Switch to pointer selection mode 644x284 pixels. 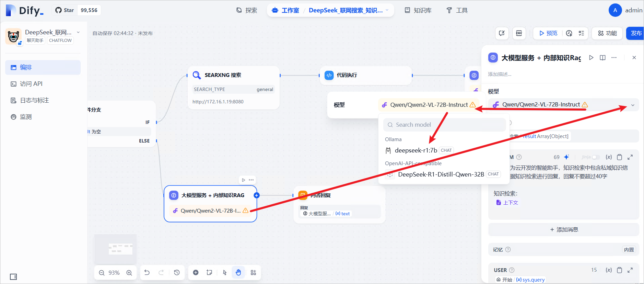[x=225, y=272]
